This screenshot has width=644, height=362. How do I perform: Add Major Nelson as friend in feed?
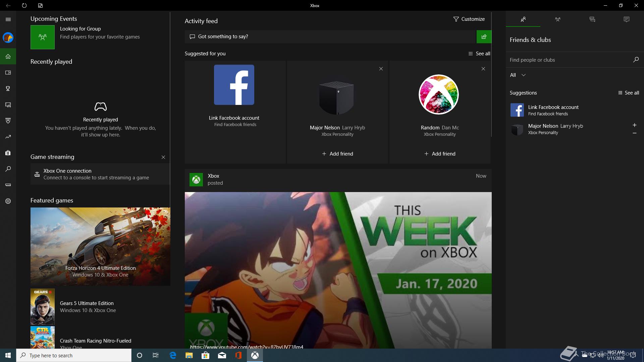click(x=337, y=154)
